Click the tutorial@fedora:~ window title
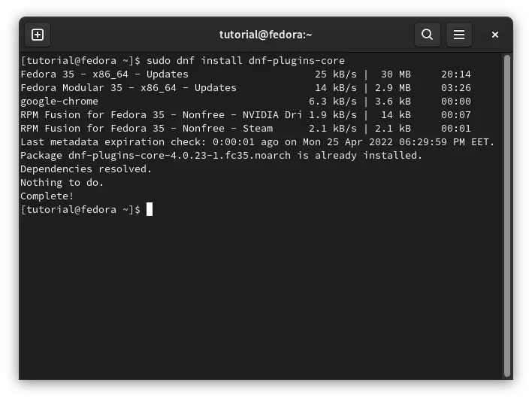 coord(266,35)
